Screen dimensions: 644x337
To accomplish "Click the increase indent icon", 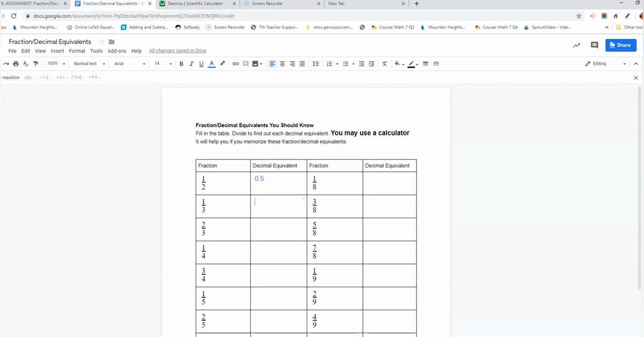I will 372,64.
